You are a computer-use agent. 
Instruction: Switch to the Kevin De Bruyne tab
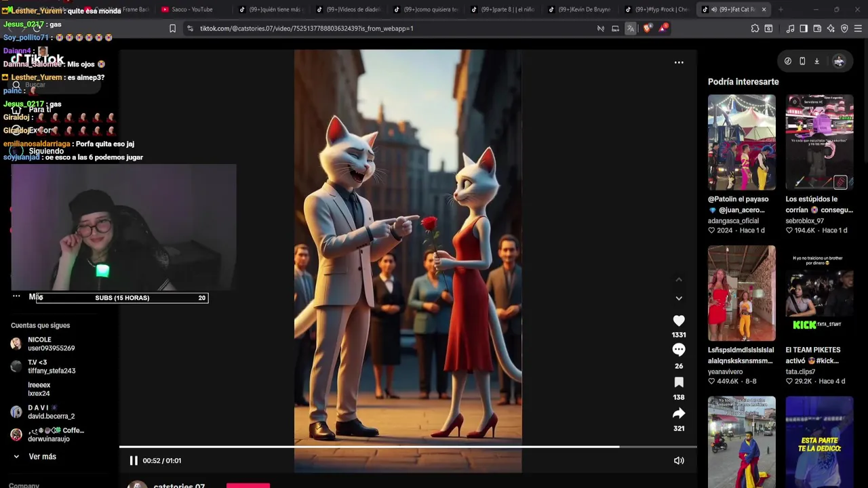(581, 9)
